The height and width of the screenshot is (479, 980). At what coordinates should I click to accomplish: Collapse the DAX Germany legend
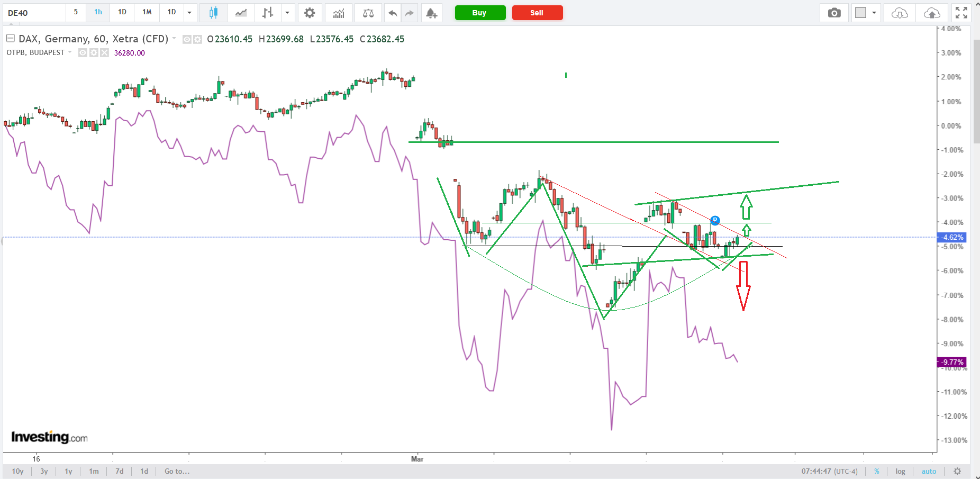10,38
